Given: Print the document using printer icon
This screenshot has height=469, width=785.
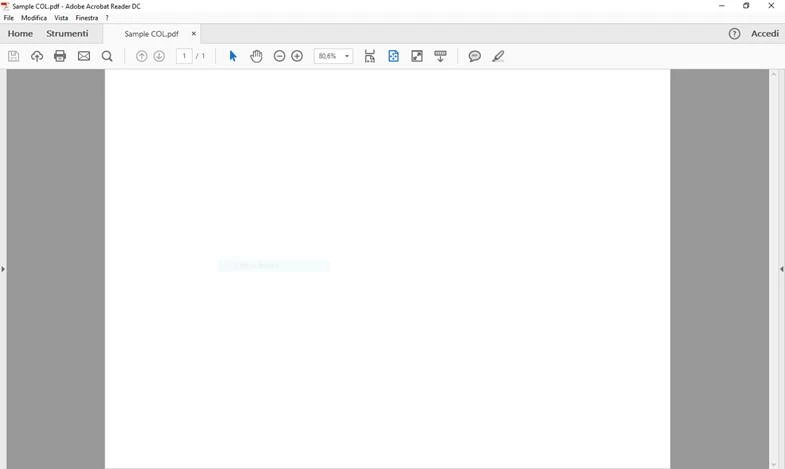Looking at the screenshot, I should pyautogui.click(x=60, y=56).
